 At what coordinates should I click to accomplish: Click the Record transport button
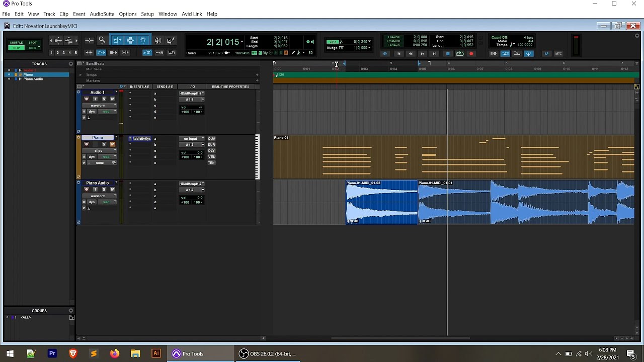(x=471, y=54)
